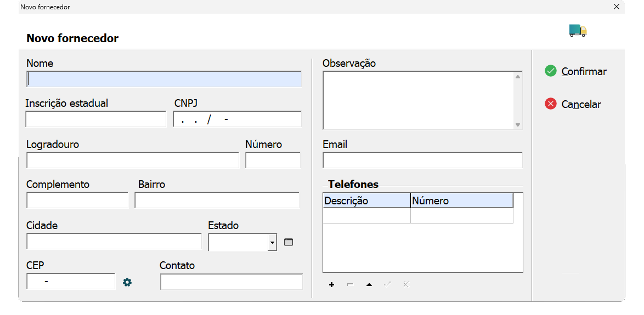
Task: Focus the Nome input field
Action: 164,79
